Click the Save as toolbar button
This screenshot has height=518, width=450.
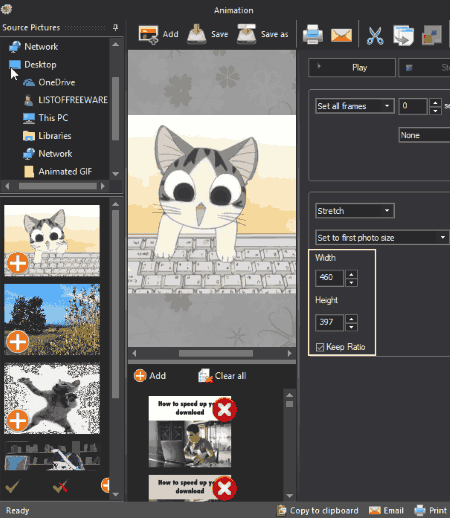pyautogui.click(x=262, y=34)
